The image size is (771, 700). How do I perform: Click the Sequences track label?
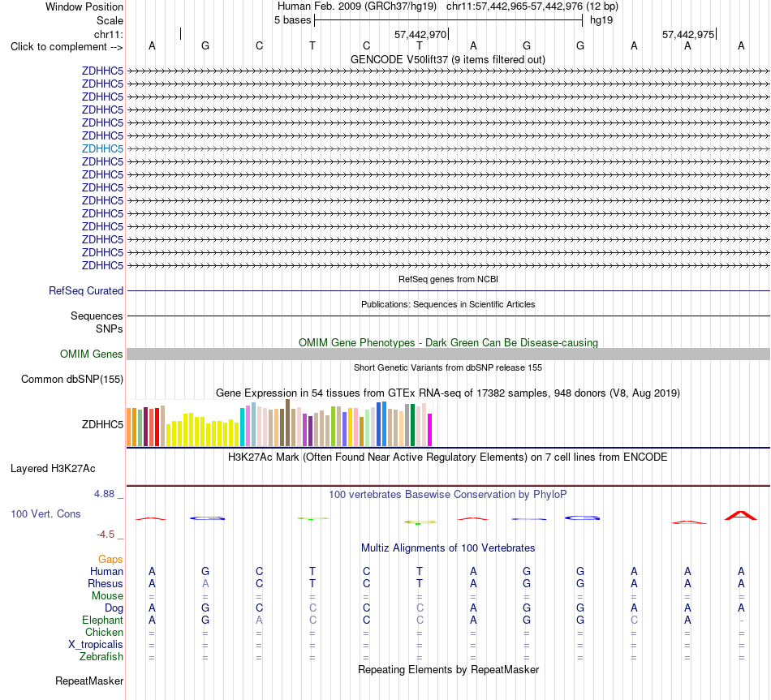click(x=97, y=316)
